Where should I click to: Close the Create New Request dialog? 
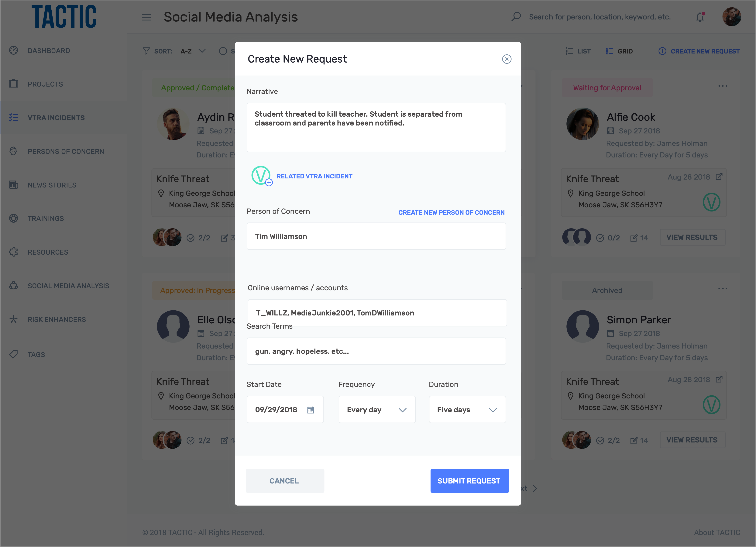click(x=507, y=59)
